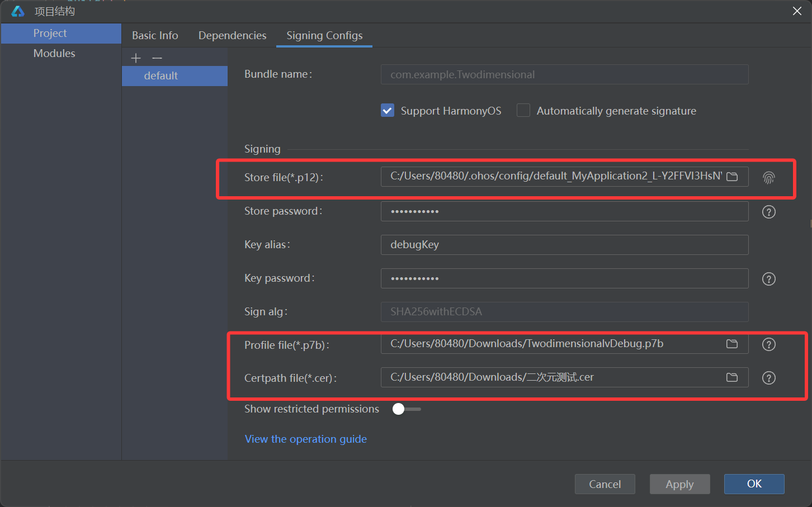Select the default signing config entry
Screen dimensions: 812x507
pos(174,75)
